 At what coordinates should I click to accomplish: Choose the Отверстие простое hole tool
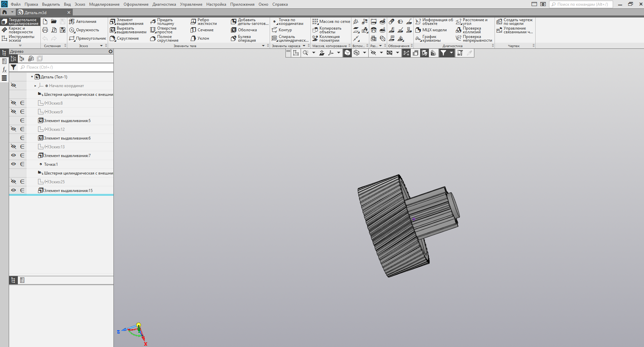(x=164, y=30)
